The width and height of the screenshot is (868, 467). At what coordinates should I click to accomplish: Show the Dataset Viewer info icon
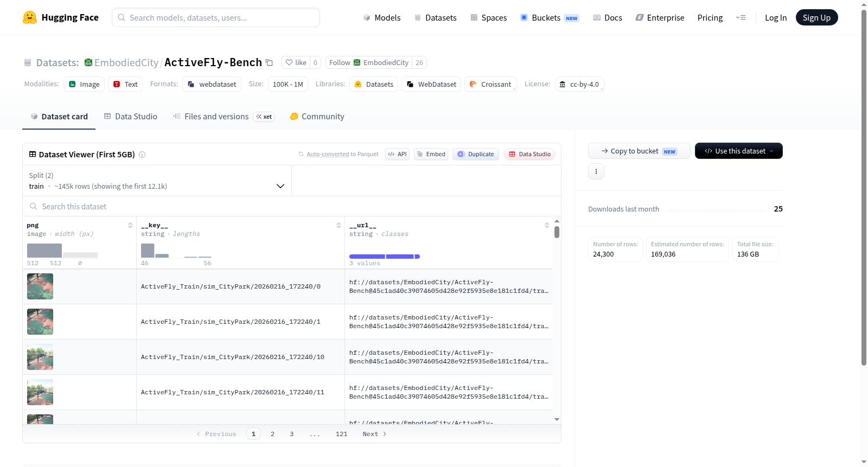(142, 155)
